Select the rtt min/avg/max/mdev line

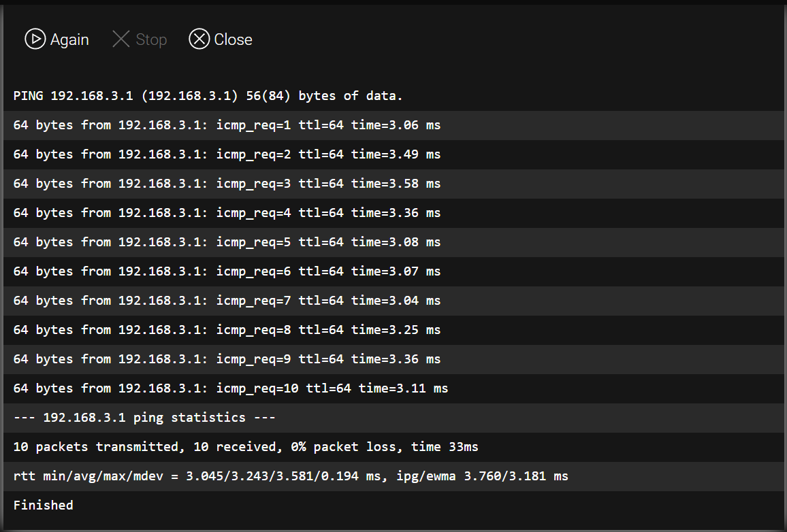tap(394, 476)
